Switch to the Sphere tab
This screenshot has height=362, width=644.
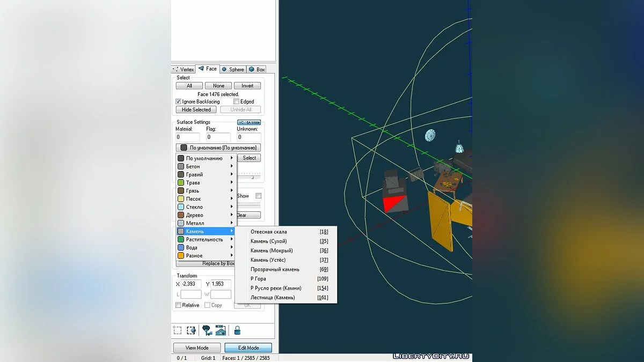tap(232, 69)
